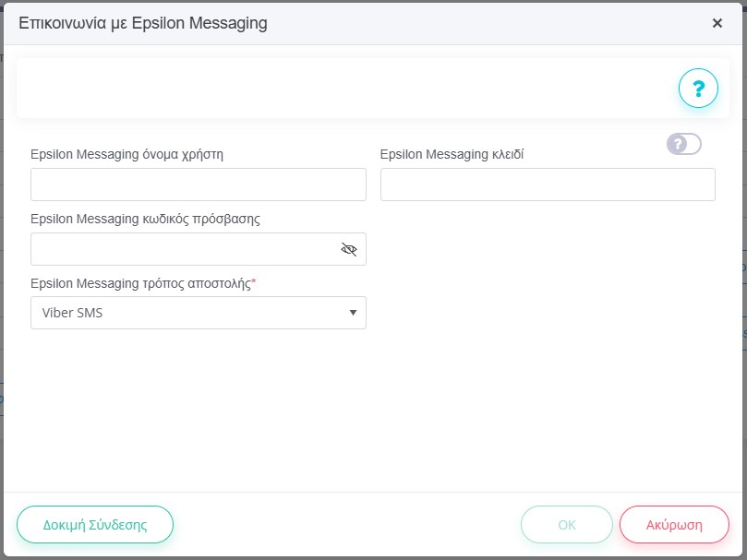Screen dimensions: 747x560
Task: Click the Epsilon Messaging τρόπος αποστολής label
Action: pos(140,283)
